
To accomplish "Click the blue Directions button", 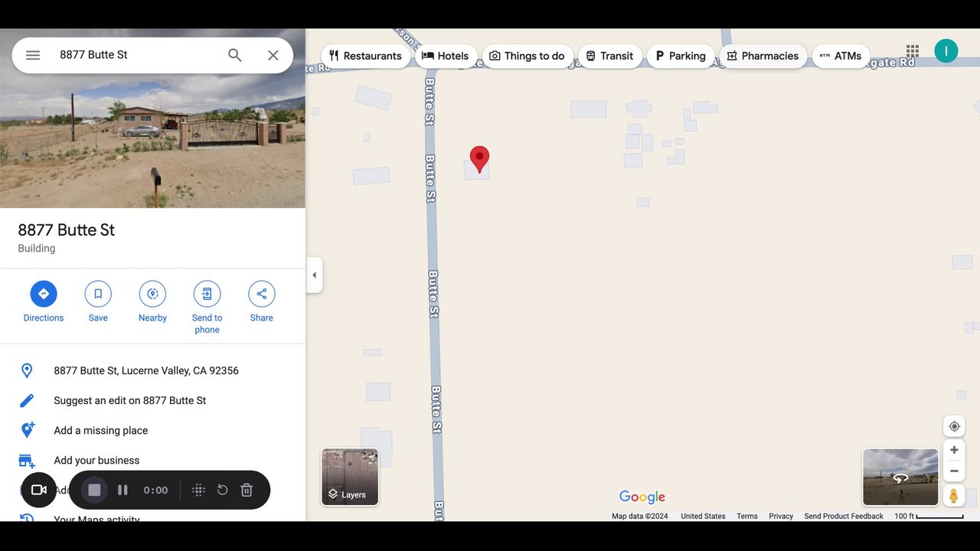I will point(44,294).
